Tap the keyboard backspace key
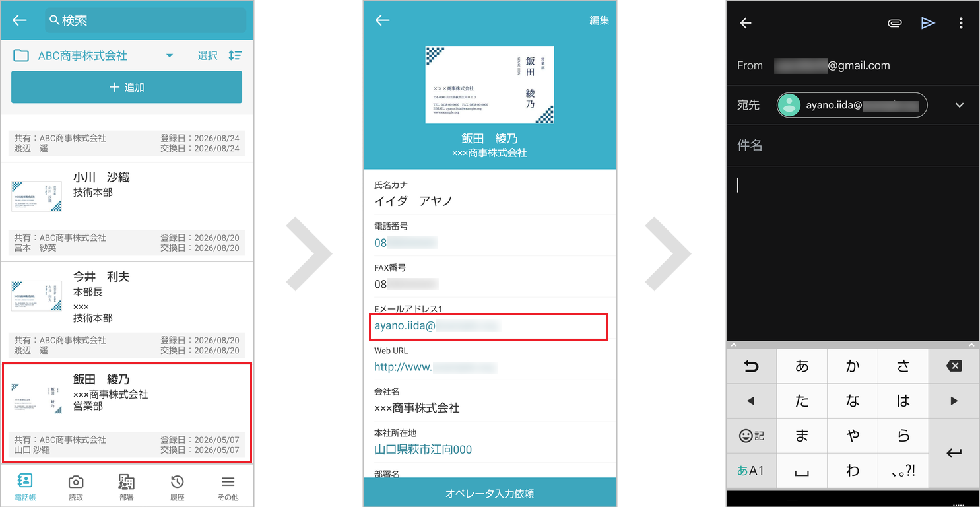This screenshot has width=980, height=507. coord(954,366)
